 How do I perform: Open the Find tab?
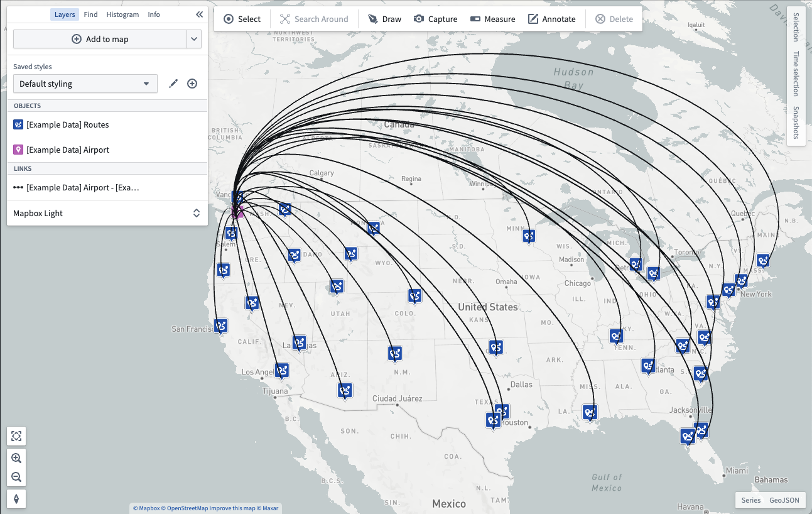coord(90,14)
